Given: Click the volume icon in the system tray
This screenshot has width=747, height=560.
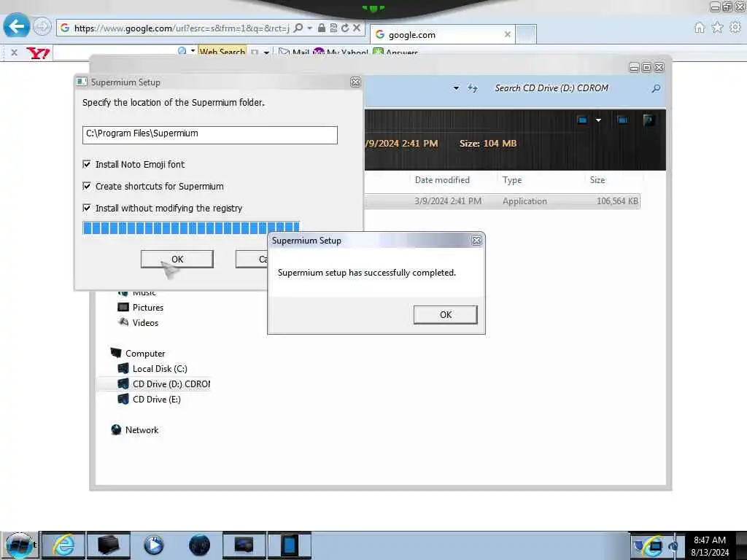Looking at the screenshot, I should [x=673, y=546].
